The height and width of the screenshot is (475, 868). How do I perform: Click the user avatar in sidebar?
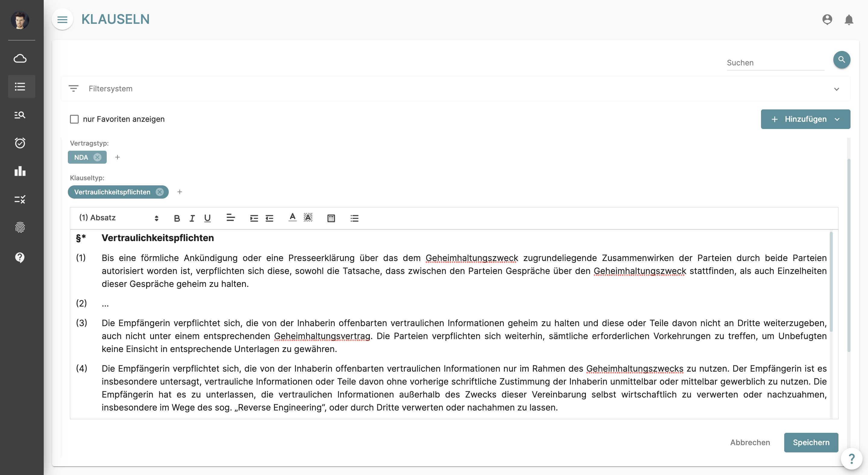20,20
